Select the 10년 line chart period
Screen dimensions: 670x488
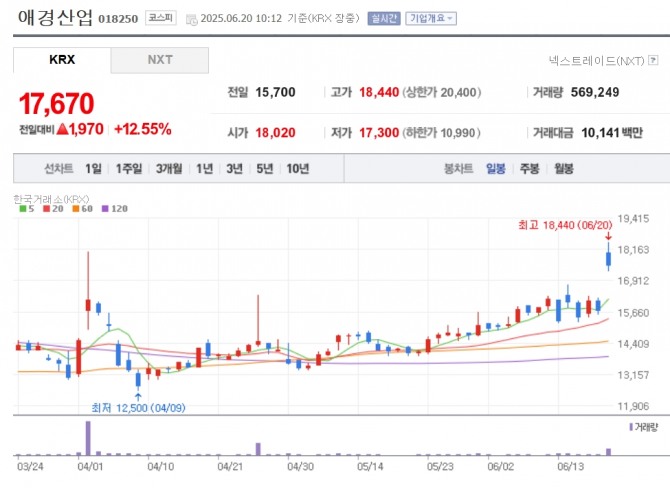[x=297, y=168]
